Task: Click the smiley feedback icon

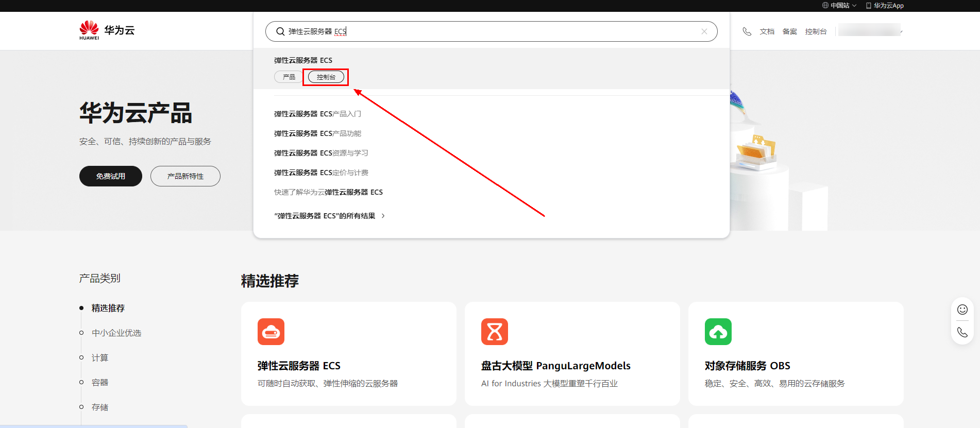Action: tap(962, 310)
